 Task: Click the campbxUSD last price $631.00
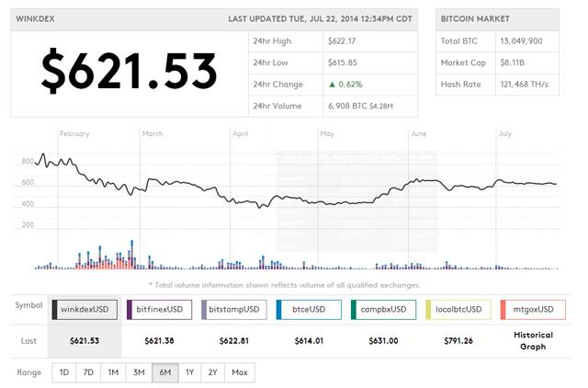tap(383, 341)
